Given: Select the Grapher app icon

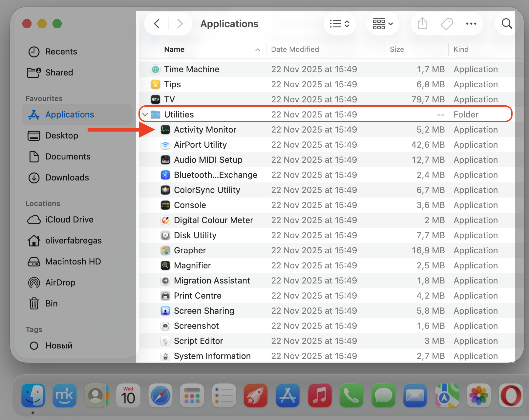Looking at the screenshot, I should click(165, 250).
